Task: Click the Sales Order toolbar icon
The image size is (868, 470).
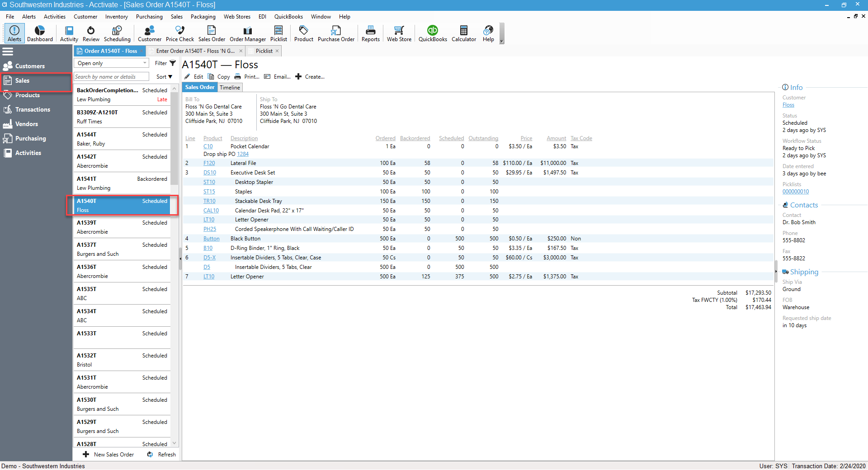Action: pyautogui.click(x=212, y=33)
